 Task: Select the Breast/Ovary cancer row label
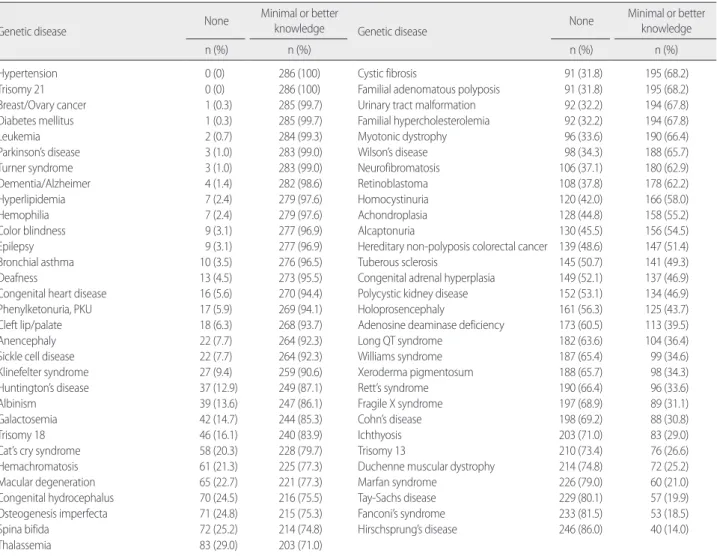(x=43, y=105)
